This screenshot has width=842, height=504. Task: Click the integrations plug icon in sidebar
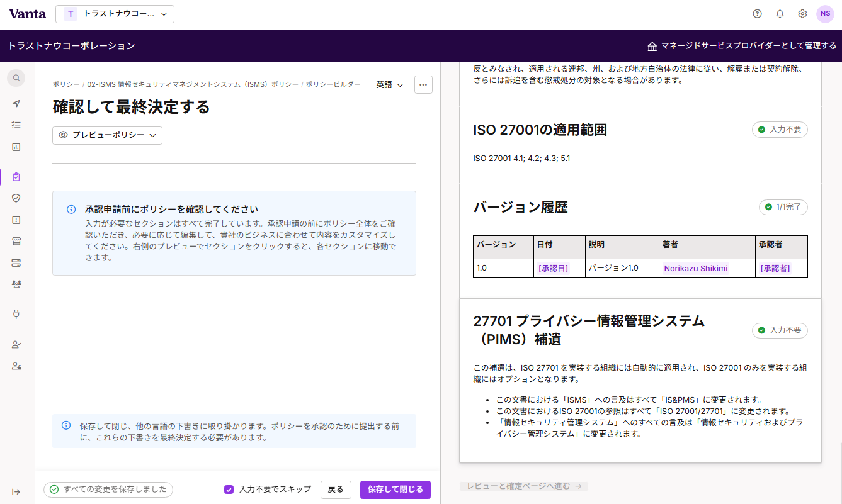(16, 313)
